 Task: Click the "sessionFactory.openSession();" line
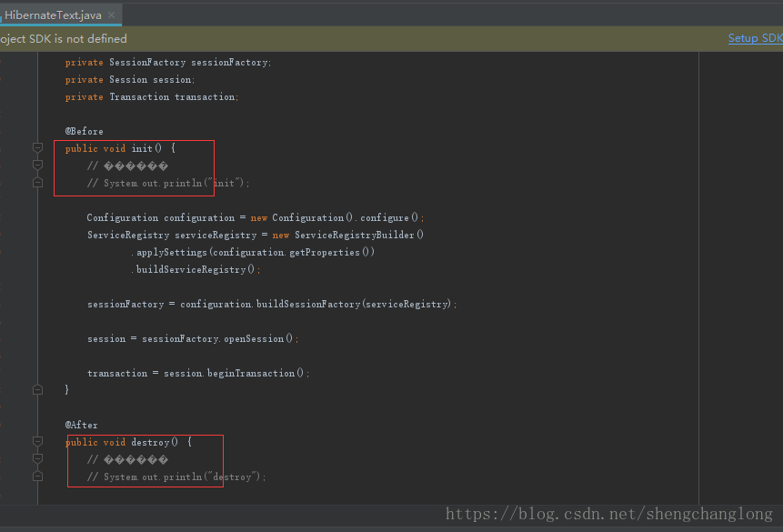(193, 338)
